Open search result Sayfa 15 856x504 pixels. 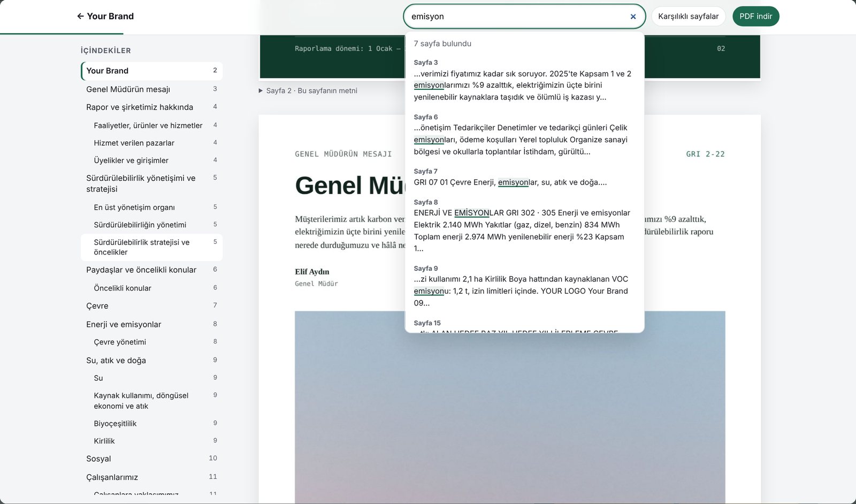point(524,325)
